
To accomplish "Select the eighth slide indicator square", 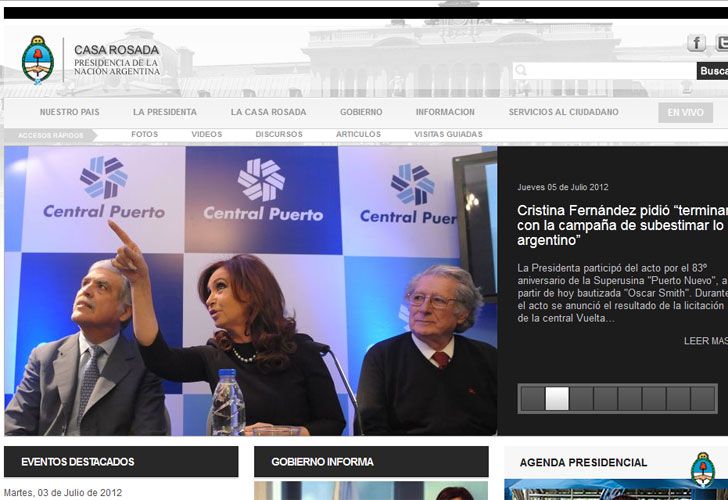I will point(702,398).
